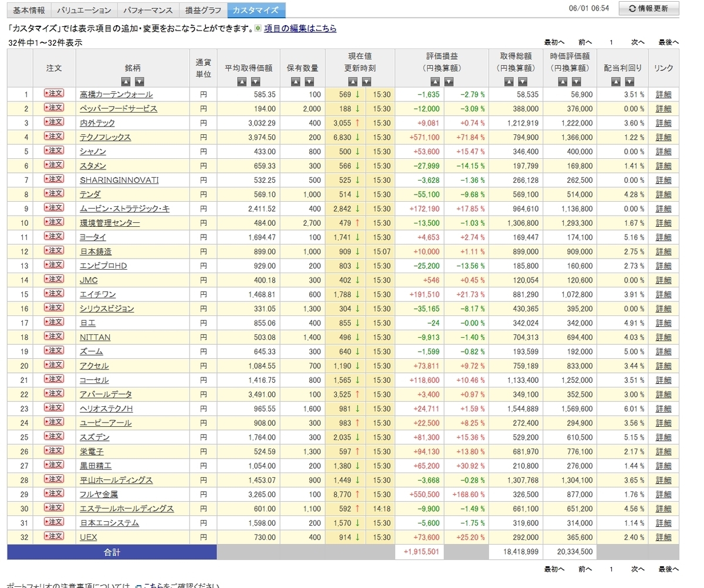Click 注文 icon for テクノフレックス
The height and width of the screenshot is (588, 704).
(x=54, y=136)
